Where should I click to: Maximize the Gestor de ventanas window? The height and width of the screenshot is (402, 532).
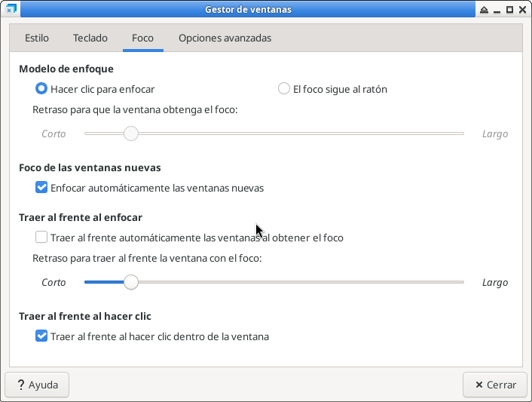tap(509, 10)
